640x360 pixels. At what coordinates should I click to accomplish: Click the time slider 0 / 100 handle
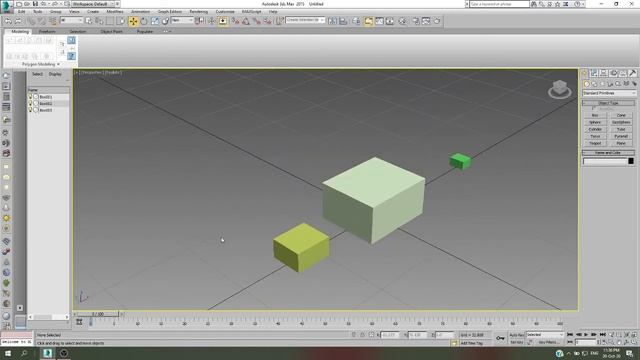[x=98, y=314]
